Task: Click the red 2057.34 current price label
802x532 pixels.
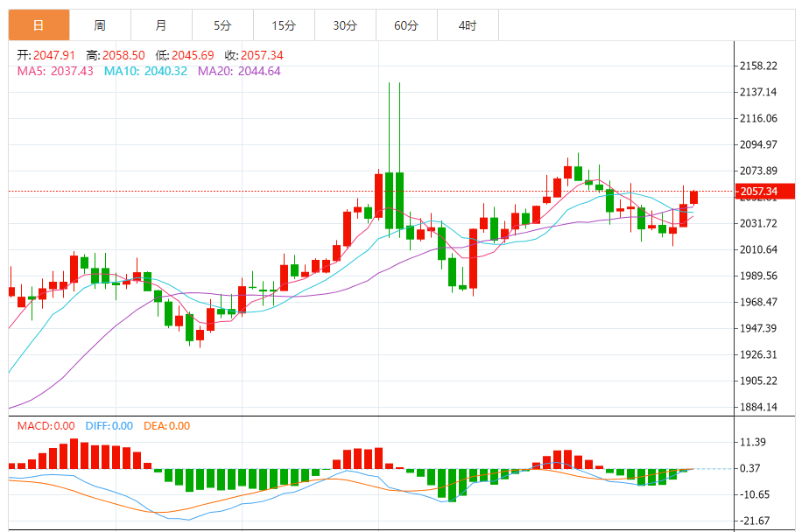Action: (765, 191)
